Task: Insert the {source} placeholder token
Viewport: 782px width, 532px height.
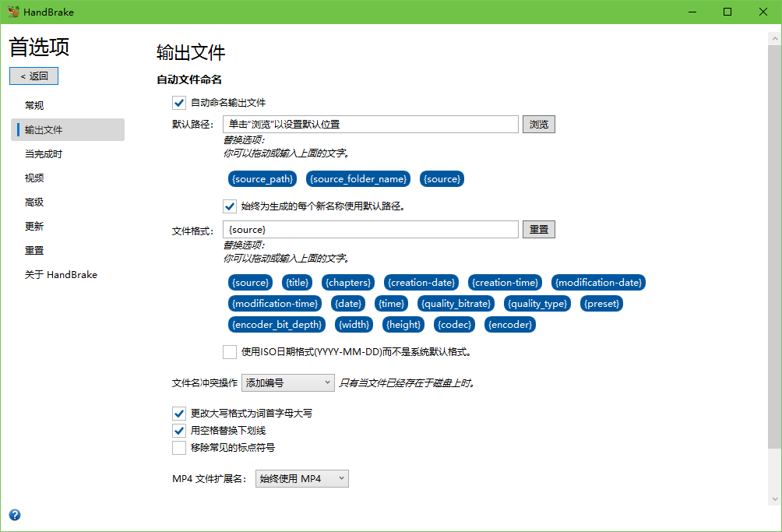Action: [250, 282]
